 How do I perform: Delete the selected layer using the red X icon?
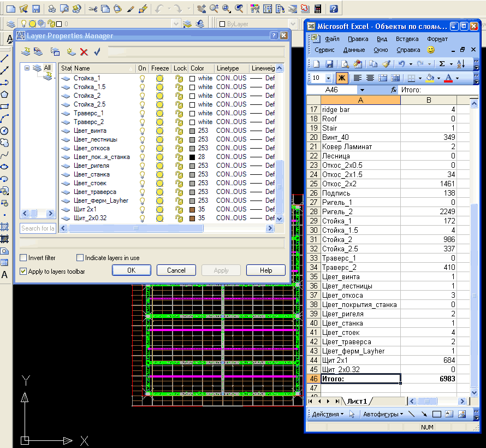(84, 51)
